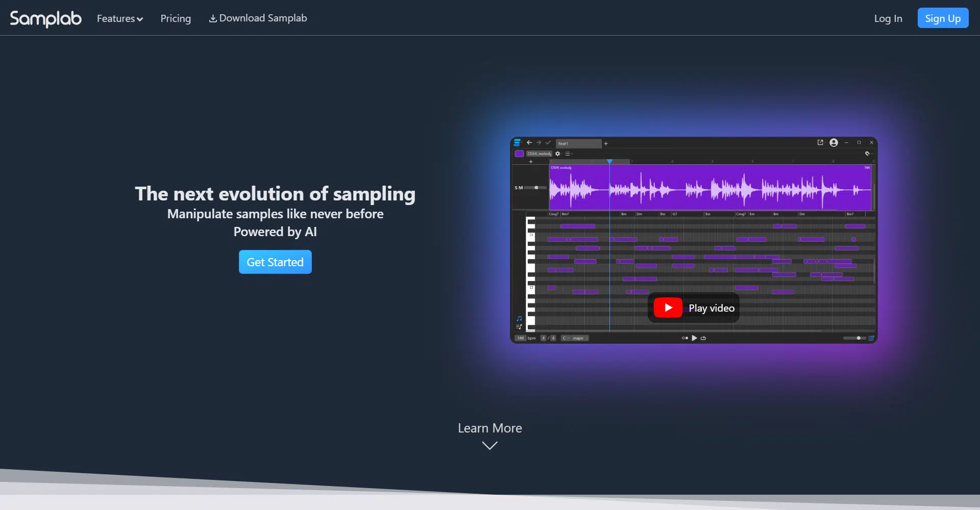The height and width of the screenshot is (510, 980).
Task: Open the major scale dropdown
Action: click(x=579, y=338)
